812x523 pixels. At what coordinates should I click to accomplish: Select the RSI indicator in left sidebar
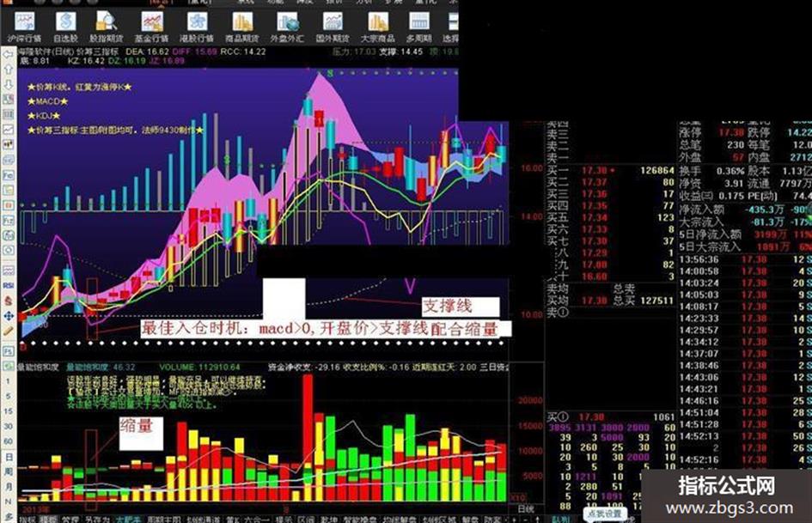[9, 285]
